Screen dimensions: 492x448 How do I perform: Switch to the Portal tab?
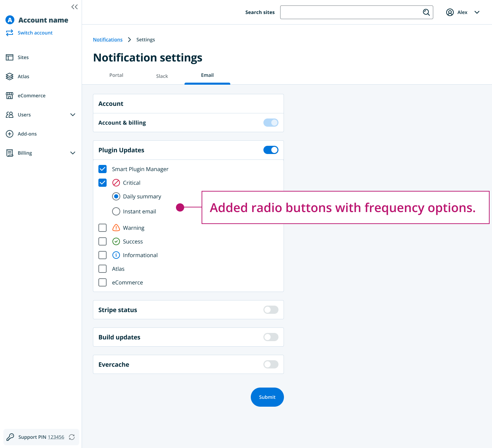[116, 75]
